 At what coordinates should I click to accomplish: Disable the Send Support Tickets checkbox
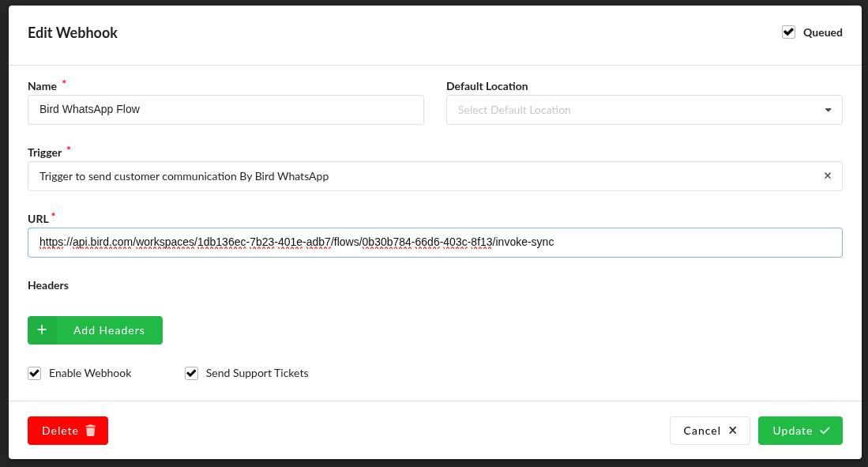[191, 373]
